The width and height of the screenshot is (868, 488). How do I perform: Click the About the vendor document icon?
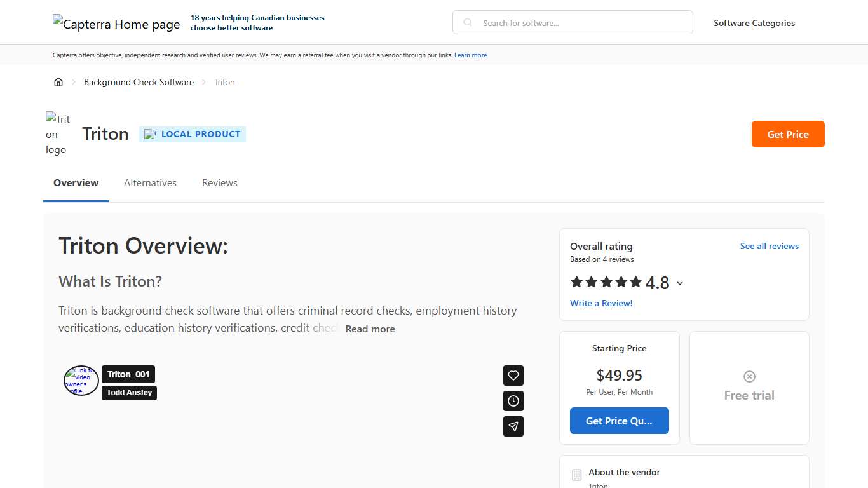[576, 475]
